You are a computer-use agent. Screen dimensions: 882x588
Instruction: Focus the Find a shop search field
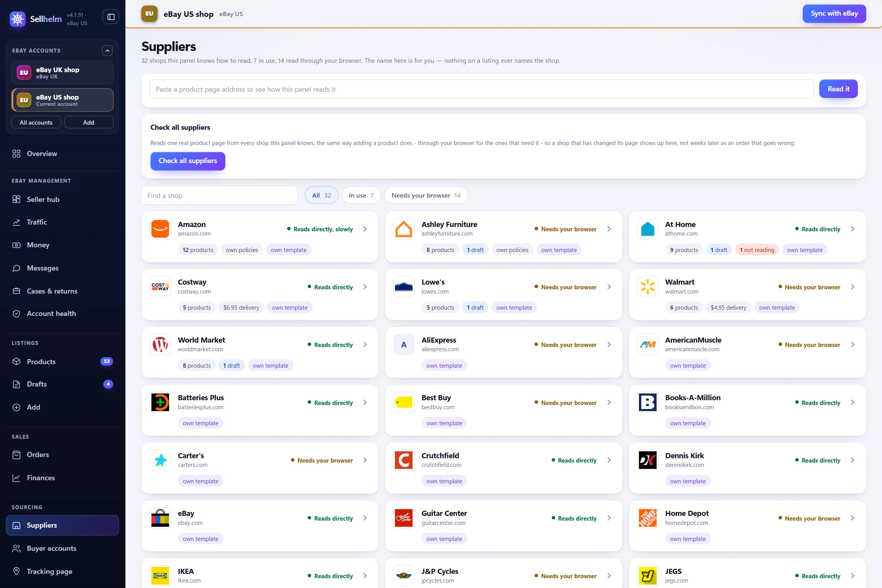(x=220, y=195)
